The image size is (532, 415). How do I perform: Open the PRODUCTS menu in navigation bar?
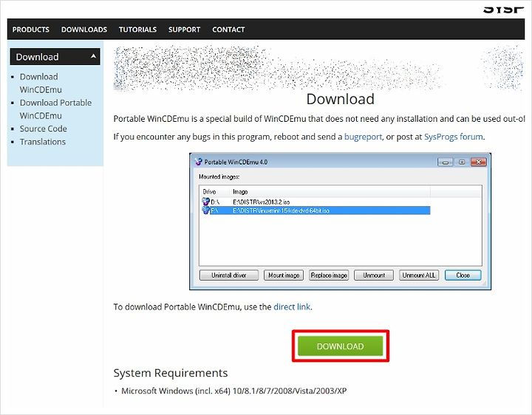point(30,30)
